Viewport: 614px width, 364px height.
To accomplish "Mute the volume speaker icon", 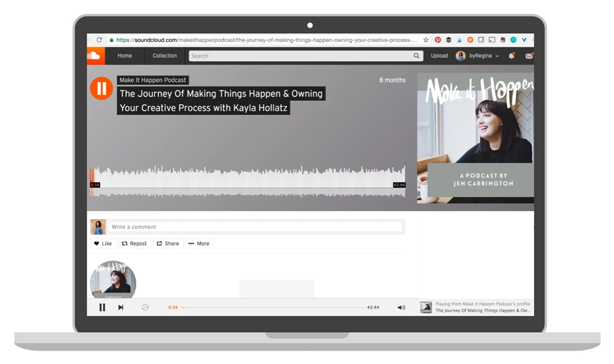I will [x=402, y=308].
